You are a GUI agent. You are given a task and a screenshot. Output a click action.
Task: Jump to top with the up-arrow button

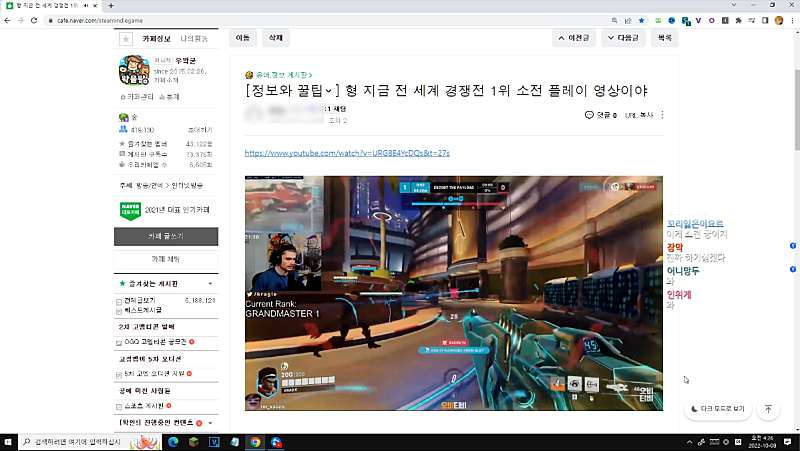coord(768,409)
